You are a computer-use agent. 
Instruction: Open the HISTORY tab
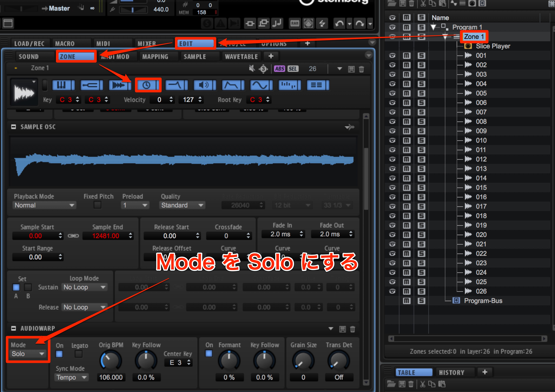click(x=452, y=372)
